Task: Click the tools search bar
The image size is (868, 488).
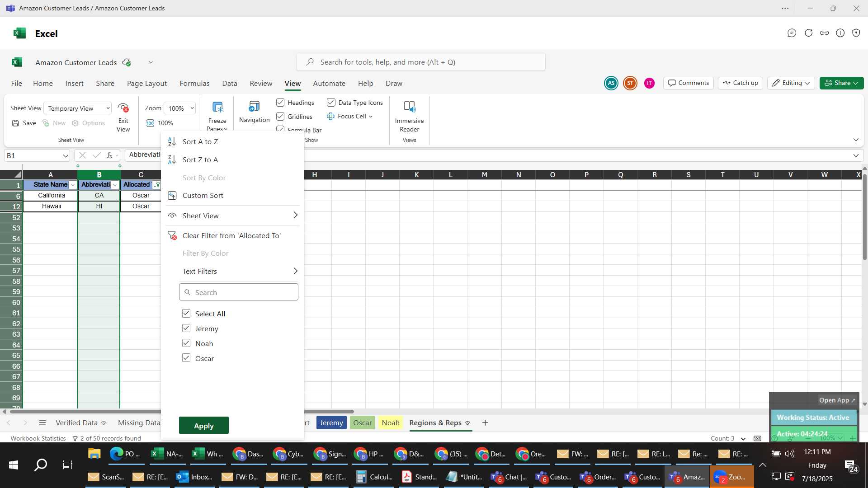Action: [420, 62]
